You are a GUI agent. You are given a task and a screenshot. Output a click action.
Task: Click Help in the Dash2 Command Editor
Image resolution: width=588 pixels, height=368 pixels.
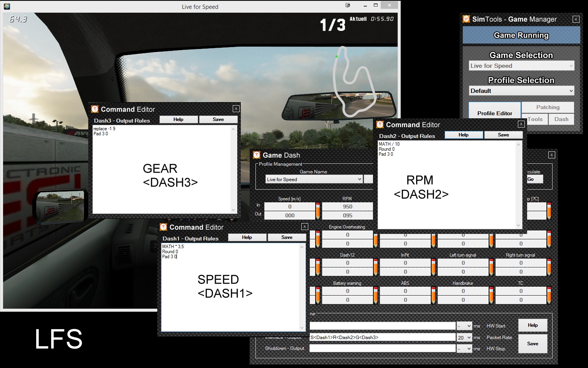pyautogui.click(x=464, y=135)
